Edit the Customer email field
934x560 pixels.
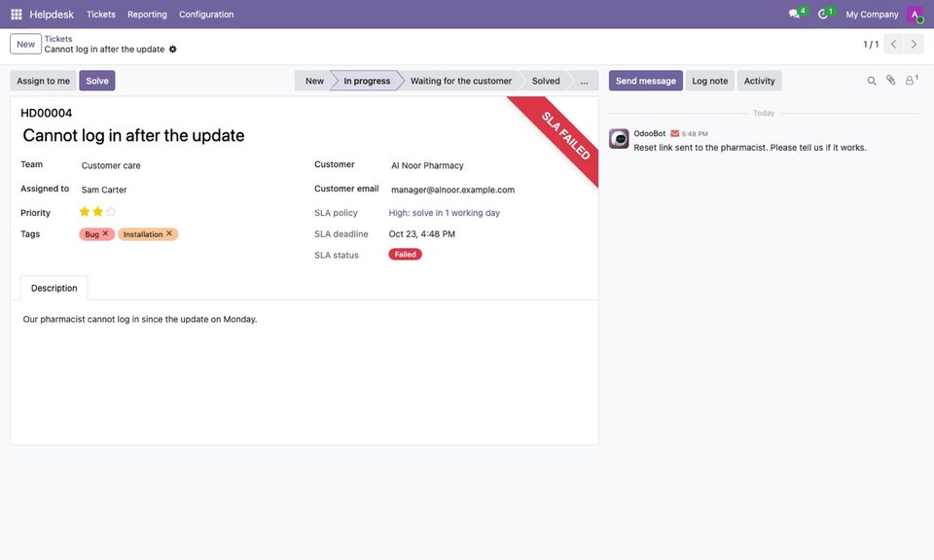488,190
